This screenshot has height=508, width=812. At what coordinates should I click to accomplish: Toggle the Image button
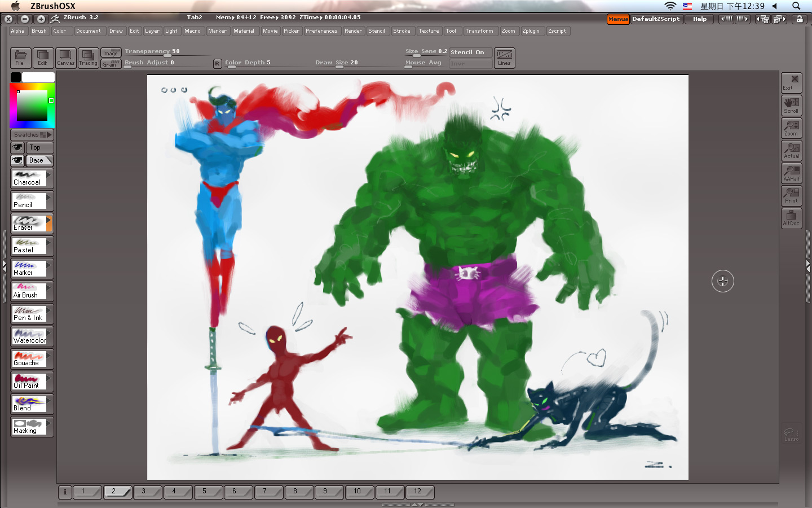tap(111, 53)
